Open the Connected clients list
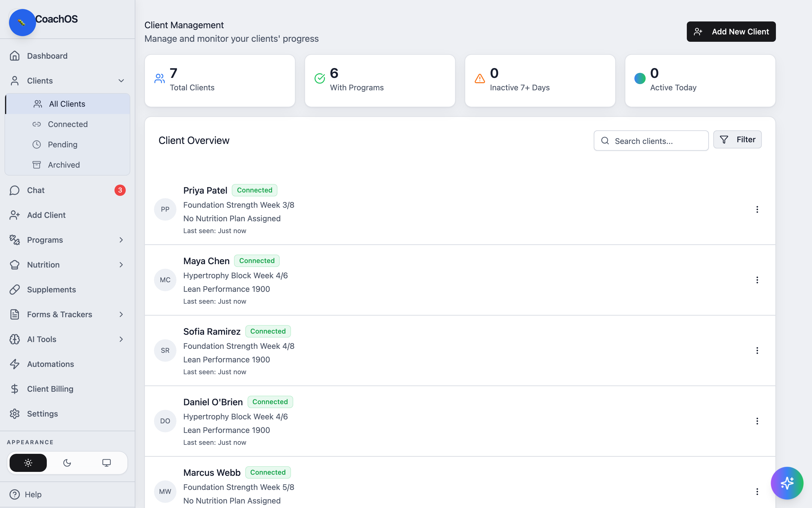This screenshot has height=508, width=812. coord(68,124)
